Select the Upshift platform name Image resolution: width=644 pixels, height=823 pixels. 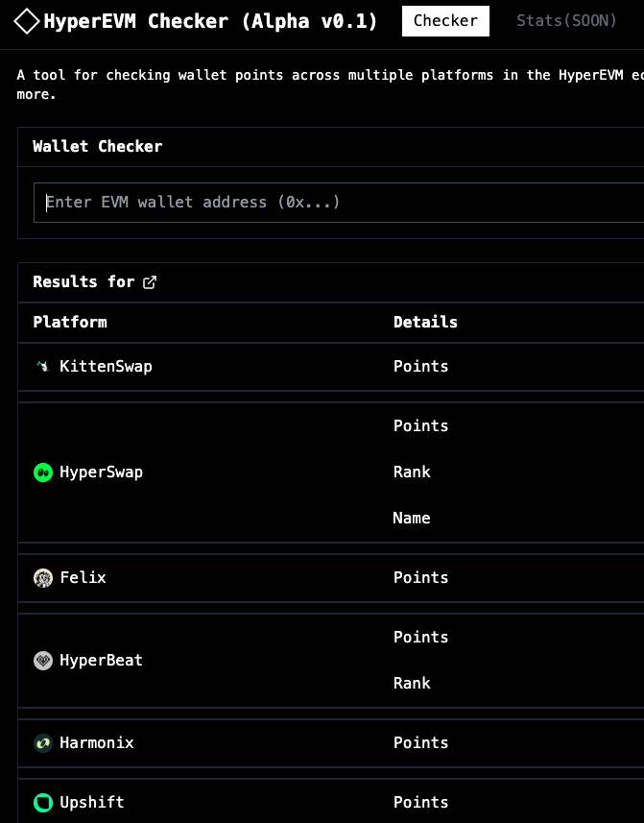tap(92, 803)
